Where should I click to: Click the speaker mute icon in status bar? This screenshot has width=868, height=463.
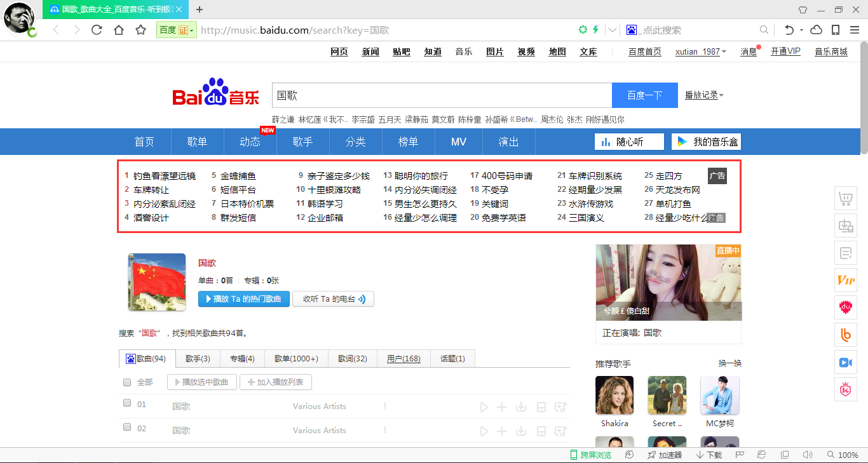[x=808, y=455]
